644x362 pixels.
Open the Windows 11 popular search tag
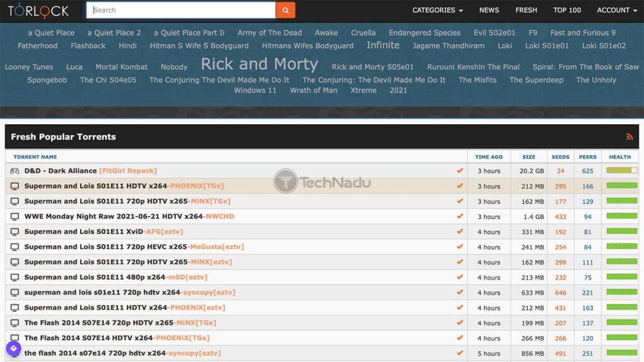coord(255,90)
